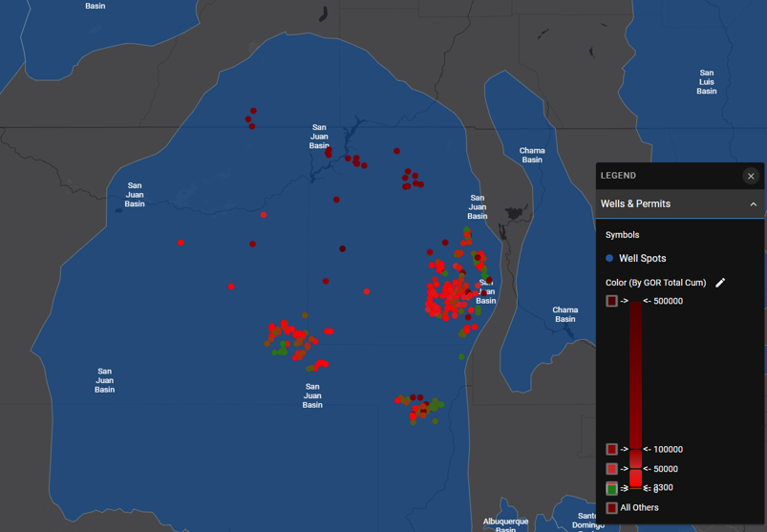Toggle the All Others color box
767x532 pixels.
coord(612,508)
